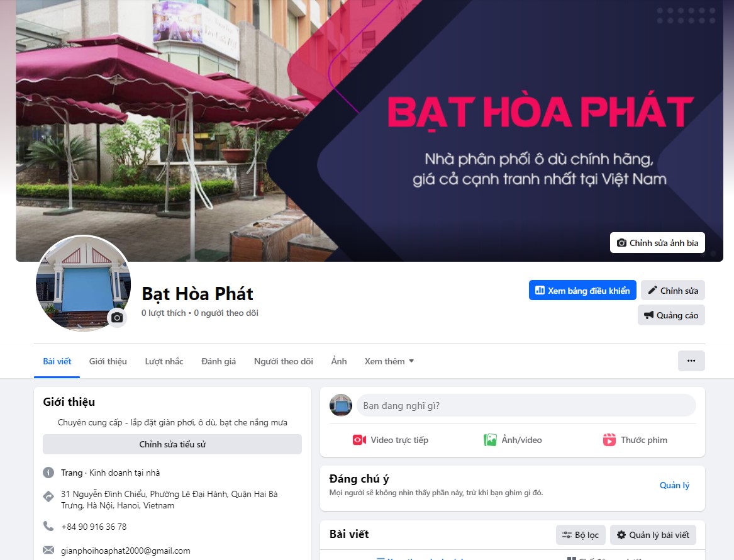Click the Quảng cáo megaphone button

coord(671,315)
